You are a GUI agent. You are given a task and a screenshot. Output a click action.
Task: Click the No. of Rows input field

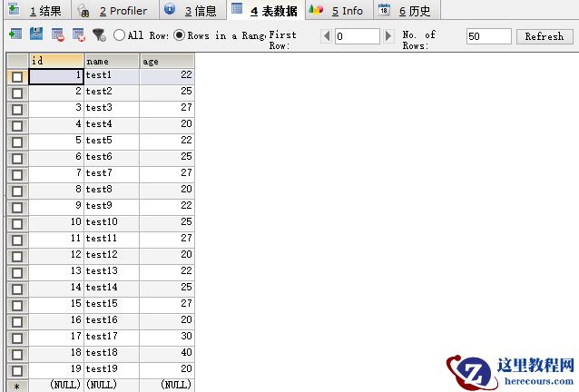coord(488,36)
